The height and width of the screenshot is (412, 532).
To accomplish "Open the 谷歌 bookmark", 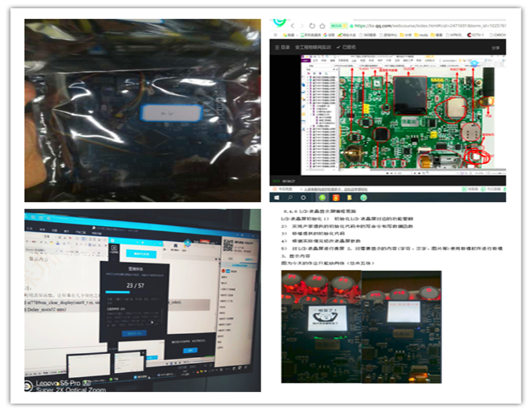I will [x=329, y=35].
